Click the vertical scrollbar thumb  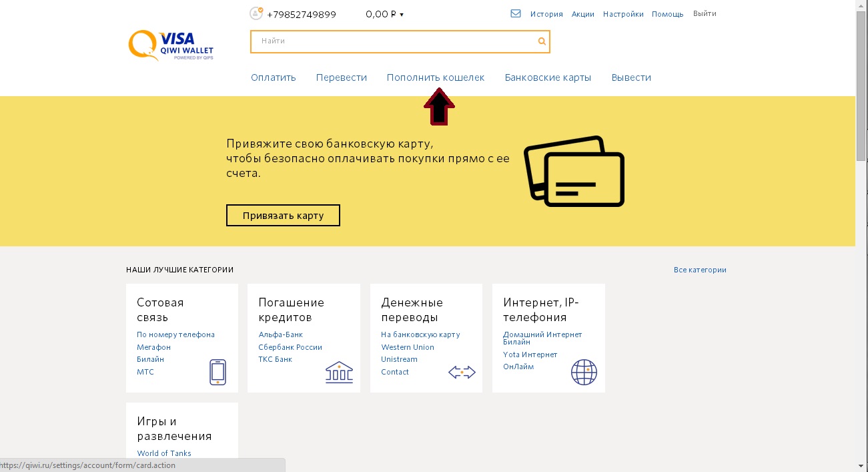tap(861, 86)
